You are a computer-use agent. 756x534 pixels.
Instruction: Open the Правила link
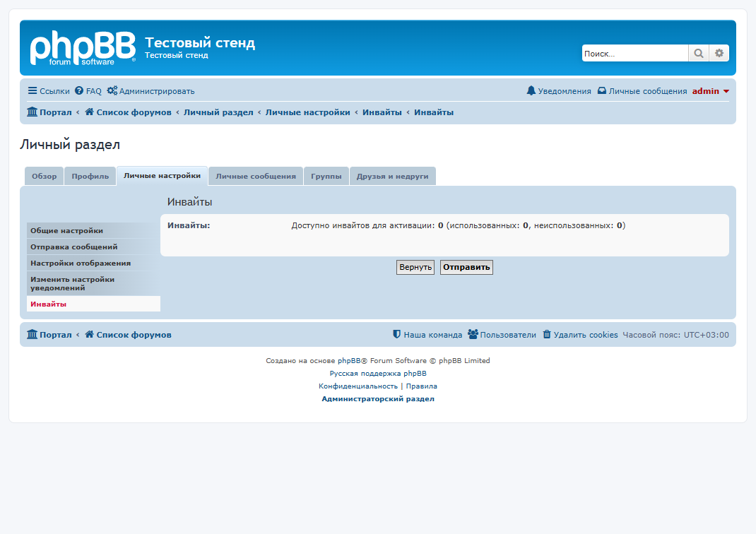[x=421, y=386]
